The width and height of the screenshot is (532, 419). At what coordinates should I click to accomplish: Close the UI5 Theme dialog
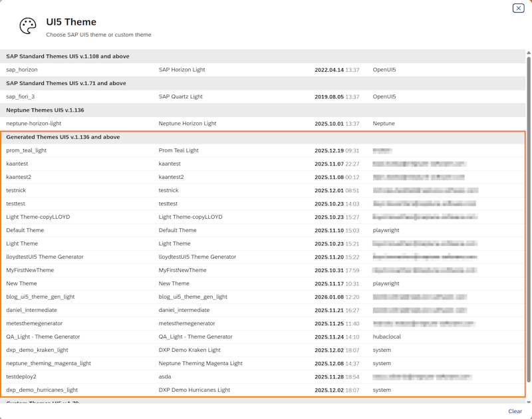click(518, 8)
